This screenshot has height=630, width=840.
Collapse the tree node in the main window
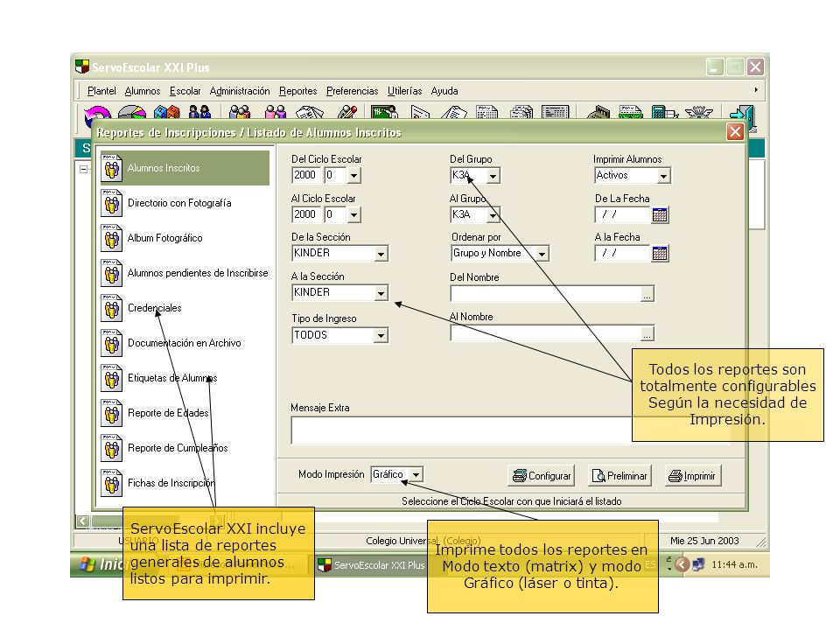[x=84, y=169]
